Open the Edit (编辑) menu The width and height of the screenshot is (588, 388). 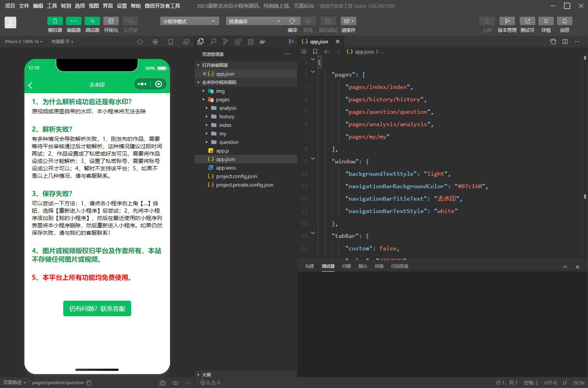tap(38, 6)
